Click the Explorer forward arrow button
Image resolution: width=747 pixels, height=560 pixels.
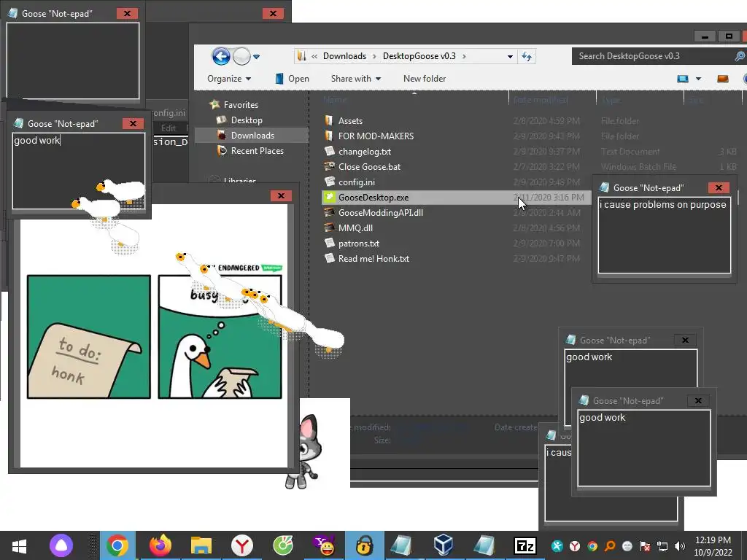(x=241, y=57)
